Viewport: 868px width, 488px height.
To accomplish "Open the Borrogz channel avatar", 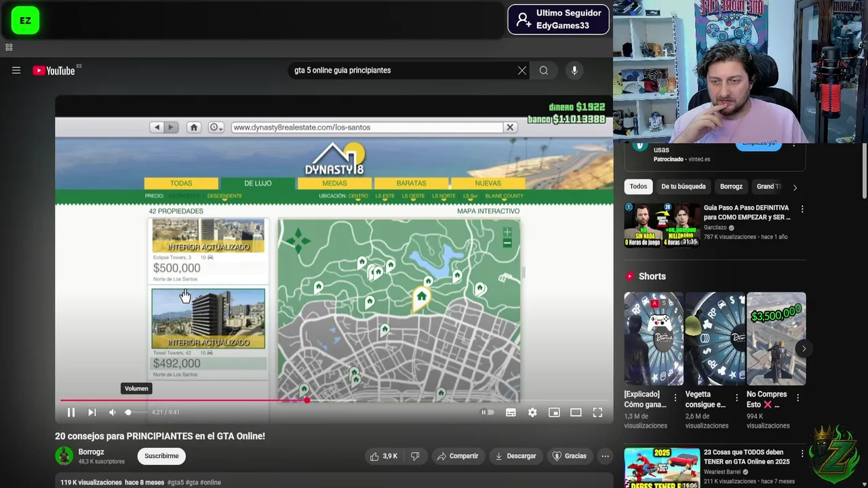I will tap(64, 455).
